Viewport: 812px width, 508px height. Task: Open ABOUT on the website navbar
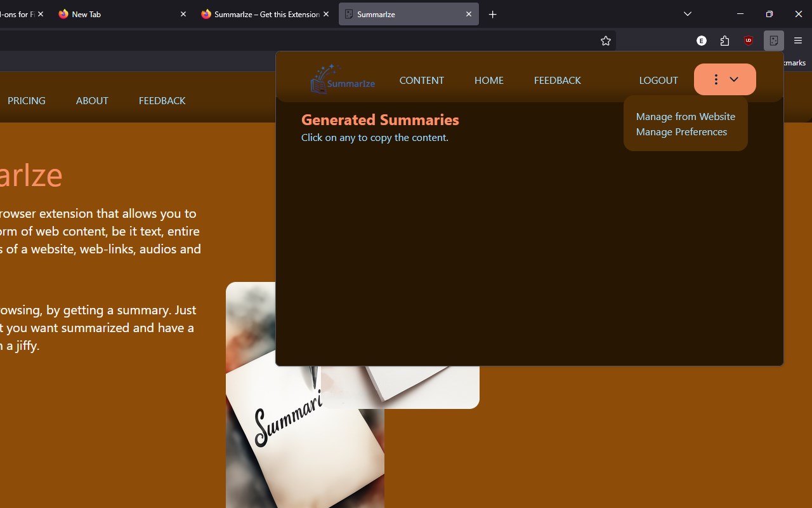(x=92, y=100)
